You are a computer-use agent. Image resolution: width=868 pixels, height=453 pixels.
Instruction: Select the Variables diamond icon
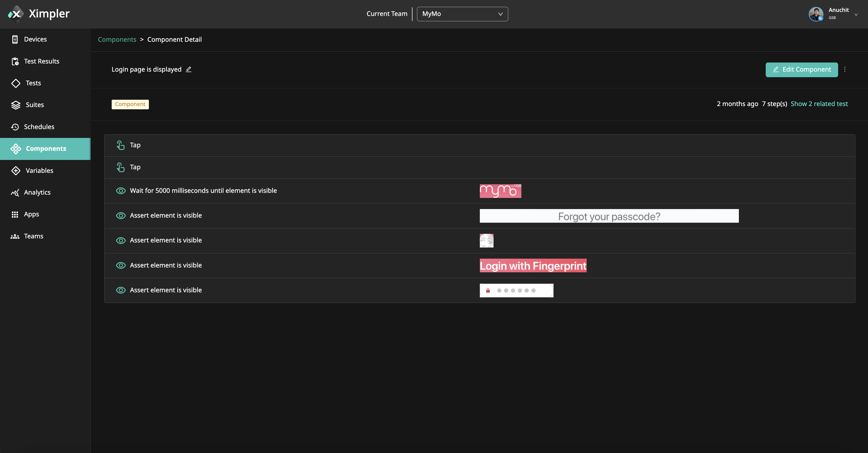pos(15,170)
